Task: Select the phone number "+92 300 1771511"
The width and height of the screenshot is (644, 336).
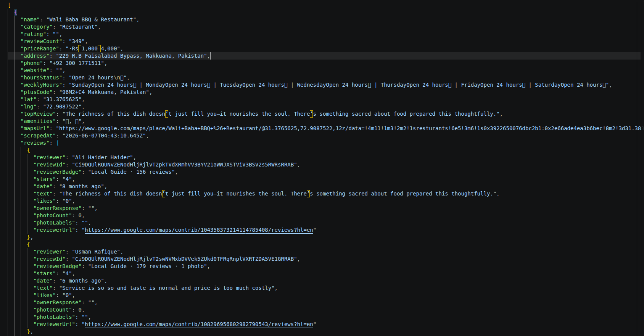Action: coord(77,63)
